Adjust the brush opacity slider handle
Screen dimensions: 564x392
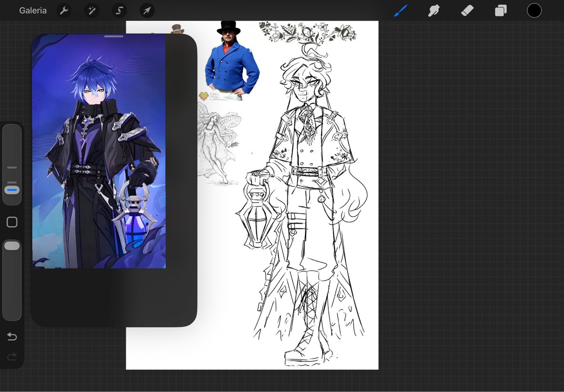12,245
